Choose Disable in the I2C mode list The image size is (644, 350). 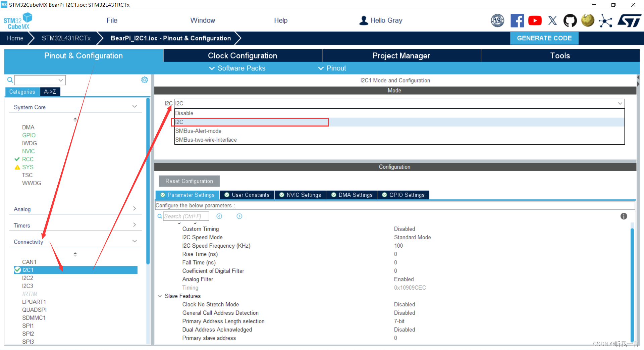pos(399,113)
